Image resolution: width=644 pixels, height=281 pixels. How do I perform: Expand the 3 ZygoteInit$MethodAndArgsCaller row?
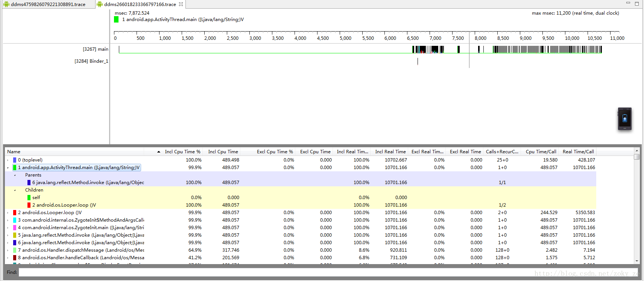click(8, 220)
